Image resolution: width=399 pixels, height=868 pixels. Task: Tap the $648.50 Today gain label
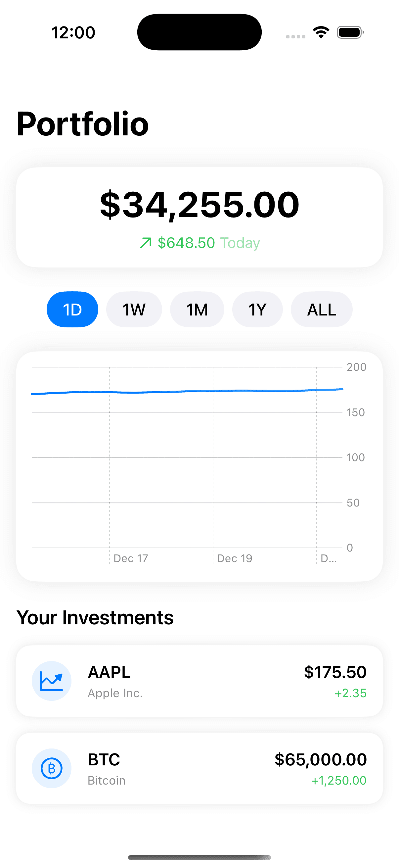209,243
